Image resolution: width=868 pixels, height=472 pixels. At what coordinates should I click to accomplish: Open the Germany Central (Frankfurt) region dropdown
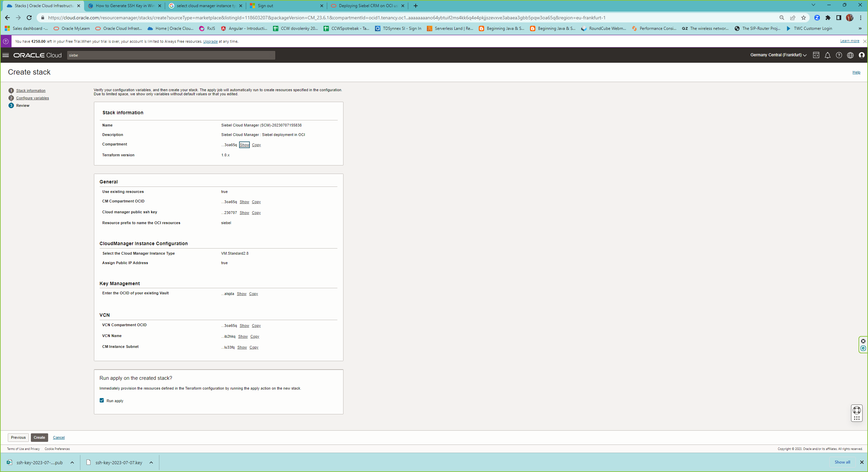coord(778,55)
